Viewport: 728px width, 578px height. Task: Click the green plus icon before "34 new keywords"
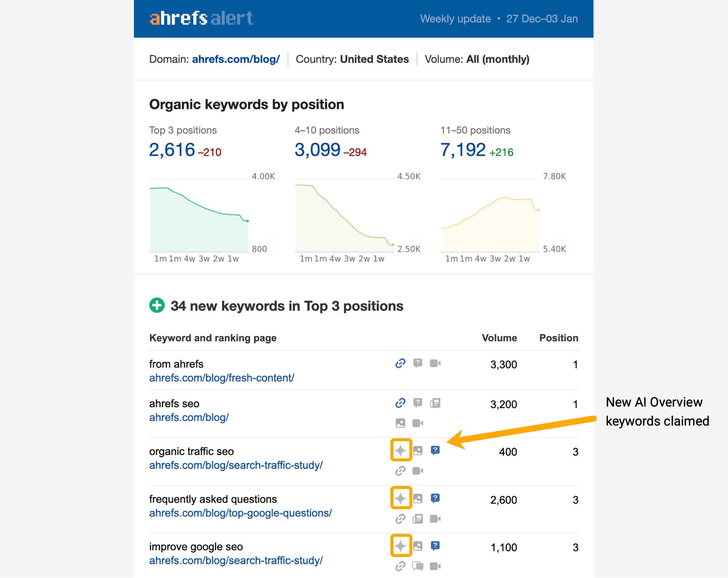(156, 305)
